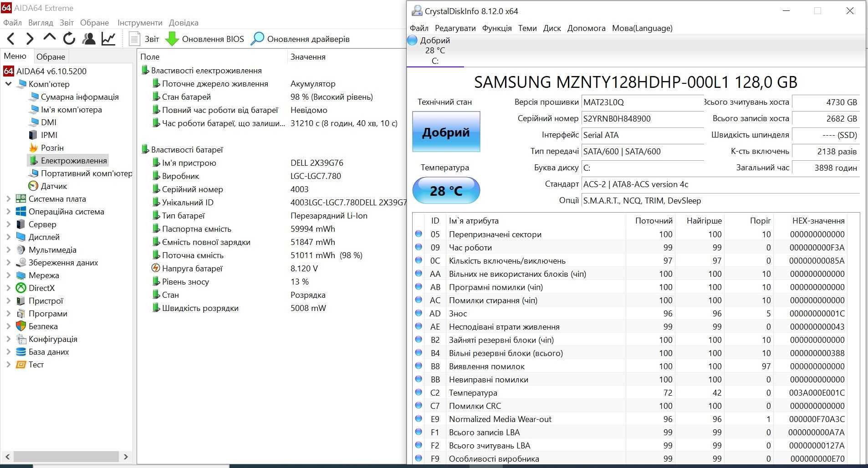Viewport: 868px width, 468px height.
Task: Select the DMI tree icon
Action: [33, 122]
